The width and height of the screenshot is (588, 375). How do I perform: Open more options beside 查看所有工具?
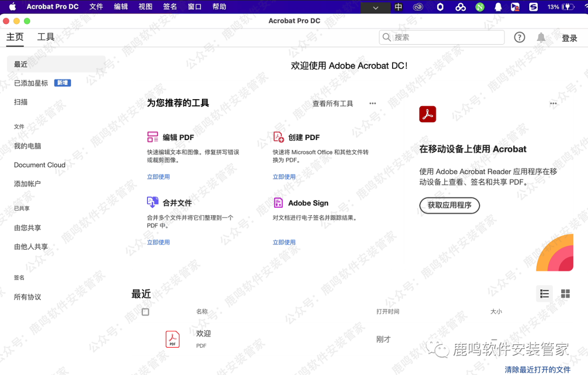click(x=372, y=103)
